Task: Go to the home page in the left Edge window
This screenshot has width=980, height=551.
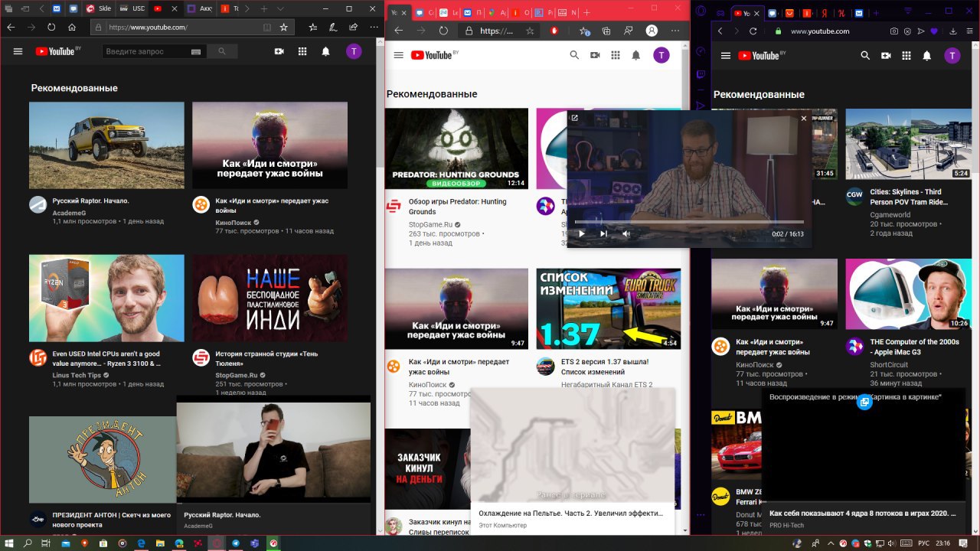Action: point(71,27)
